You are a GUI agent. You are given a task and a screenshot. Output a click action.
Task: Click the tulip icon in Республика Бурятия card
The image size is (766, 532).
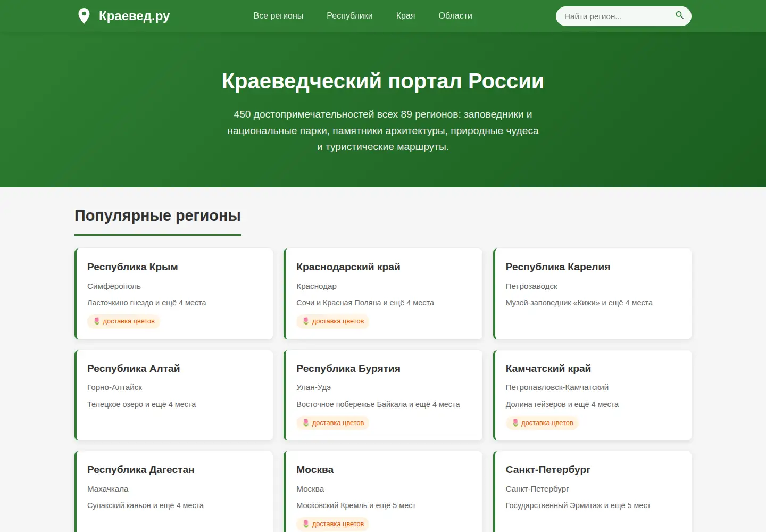pyautogui.click(x=306, y=423)
